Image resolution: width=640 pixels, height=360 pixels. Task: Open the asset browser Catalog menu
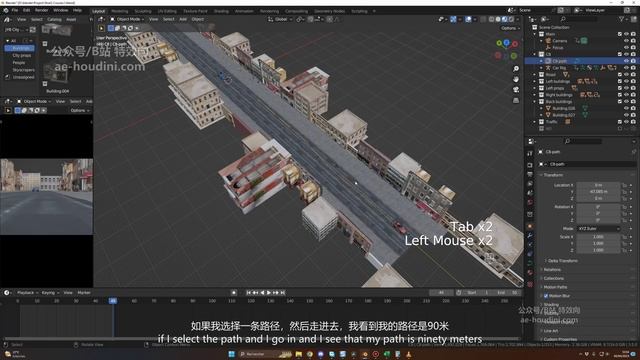[54, 19]
